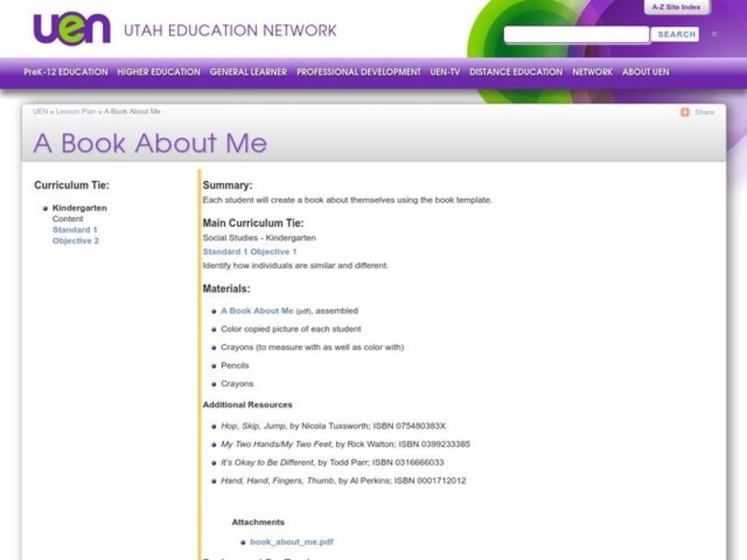
Task: Download the book_about_me.pdf attachment
Action: point(291,541)
